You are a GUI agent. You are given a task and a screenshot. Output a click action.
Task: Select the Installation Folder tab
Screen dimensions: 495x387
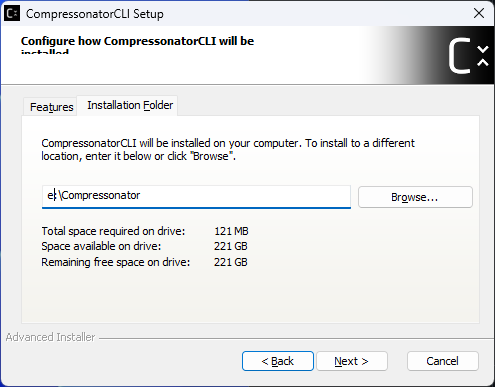coord(130,105)
